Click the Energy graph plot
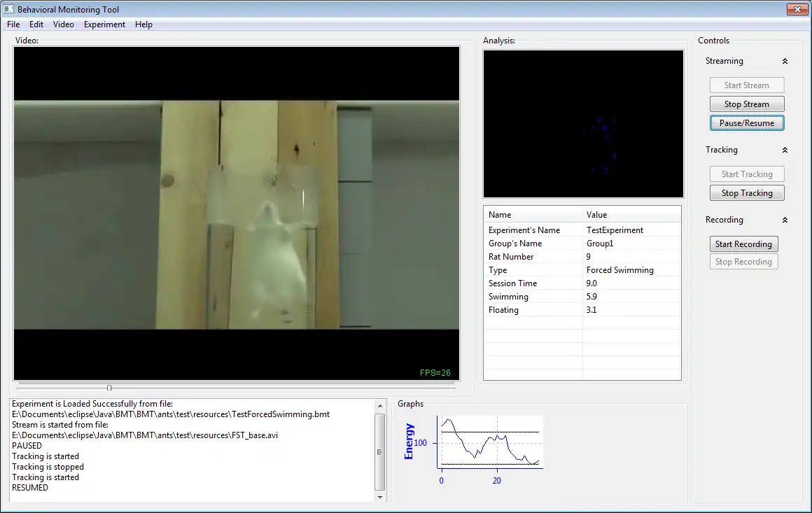 [490, 442]
